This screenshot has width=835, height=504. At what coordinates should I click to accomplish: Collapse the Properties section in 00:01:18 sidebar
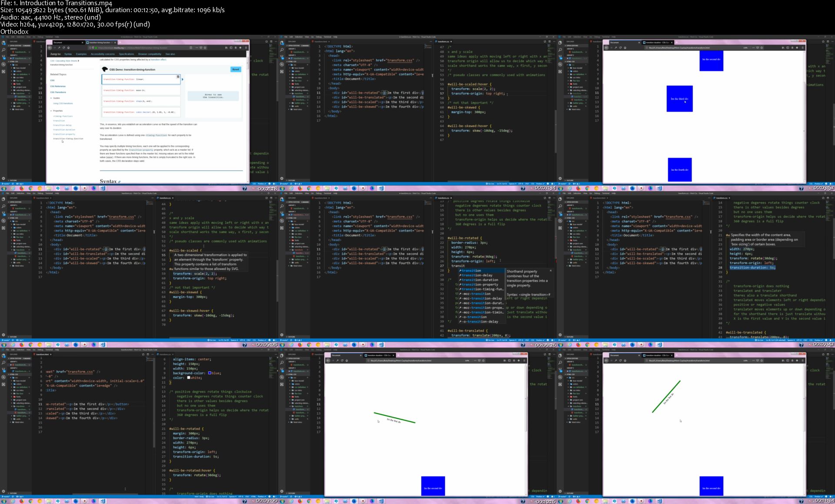click(x=51, y=111)
